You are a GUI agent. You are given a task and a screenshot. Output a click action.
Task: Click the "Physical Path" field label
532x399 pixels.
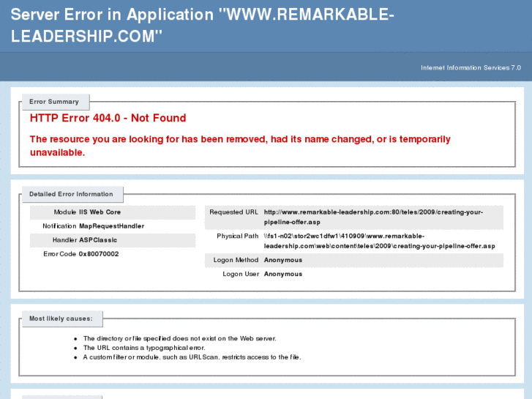click(x=238, y=236)
